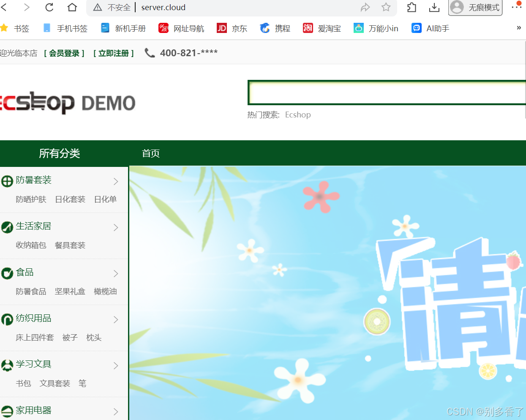
Task: Go to 首页 home tab
Action: click(x=151, y=153)
